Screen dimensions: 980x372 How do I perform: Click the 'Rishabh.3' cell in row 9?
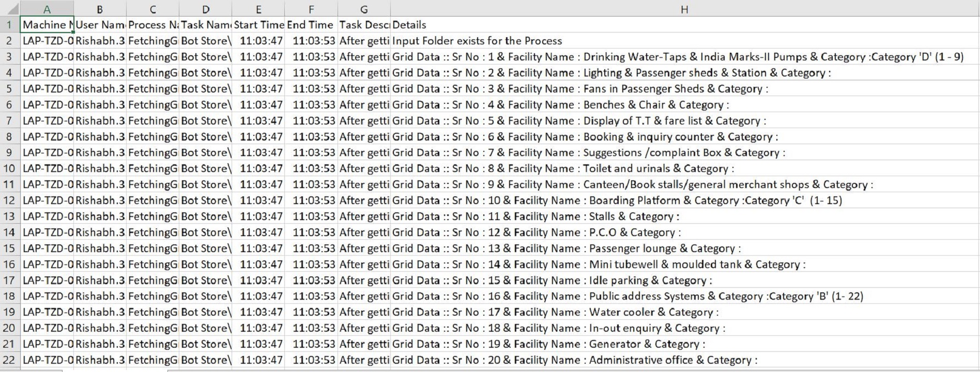100,152
